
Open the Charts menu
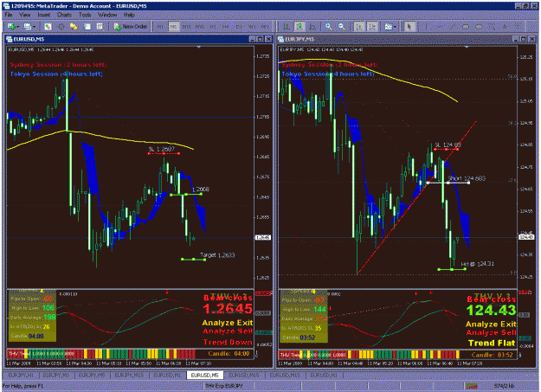tap(65, 15)
